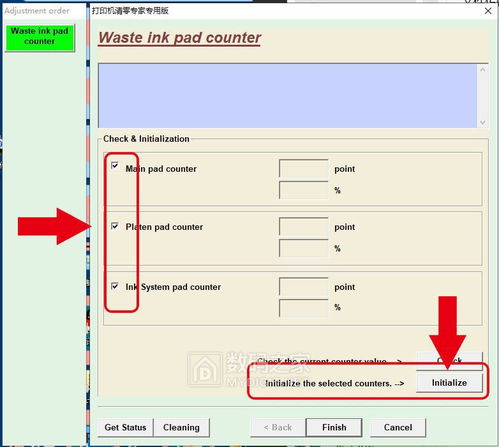Click the grayed-out Back button
Image resolution: width=499 pixels, height=447 pixels.
click(278, 427)
